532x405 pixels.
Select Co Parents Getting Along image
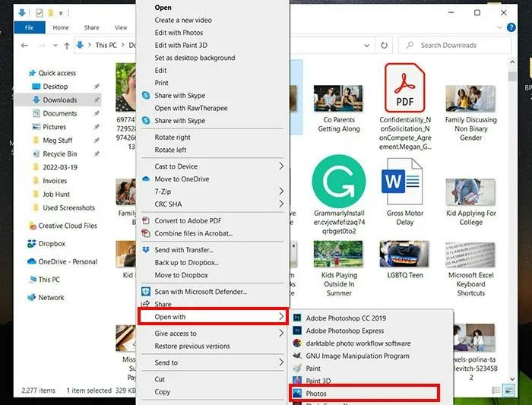pyautogui.click(x=338, y=98)
